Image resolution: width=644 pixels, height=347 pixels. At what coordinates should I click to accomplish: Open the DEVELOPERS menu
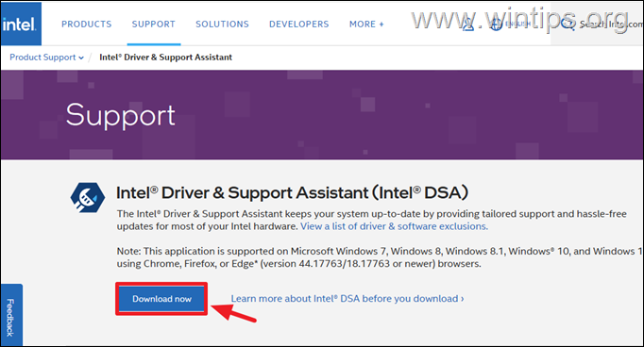299,25
